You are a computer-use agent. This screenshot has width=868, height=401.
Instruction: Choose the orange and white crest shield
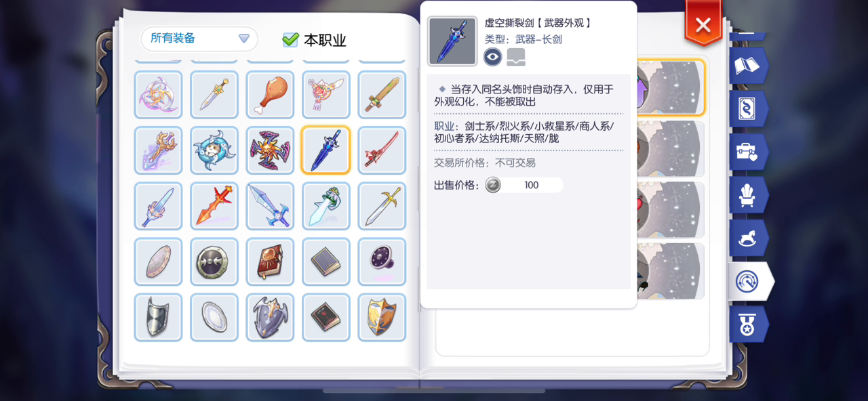click(382, 317)
